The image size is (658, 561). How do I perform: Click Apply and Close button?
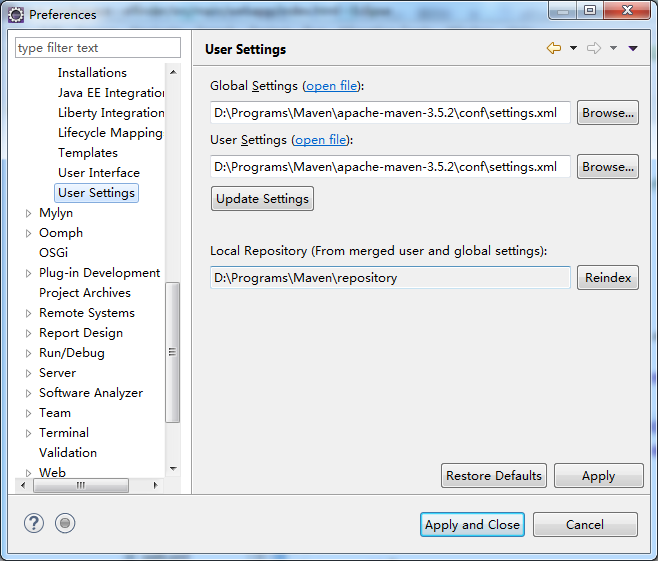pyautogui.click(x=472, y=524)
